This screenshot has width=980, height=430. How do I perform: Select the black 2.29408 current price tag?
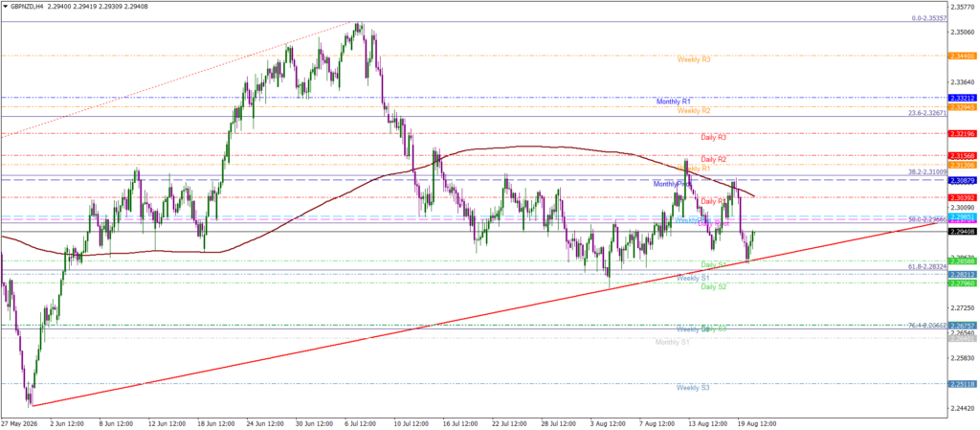(963, 232)
